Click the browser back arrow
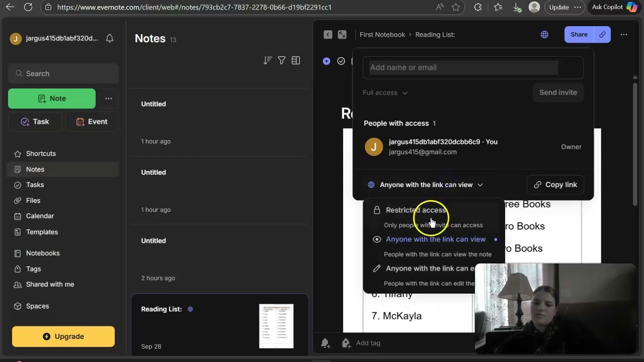The image size is (644, 362). pyautogui.click(x=10, y=7)
